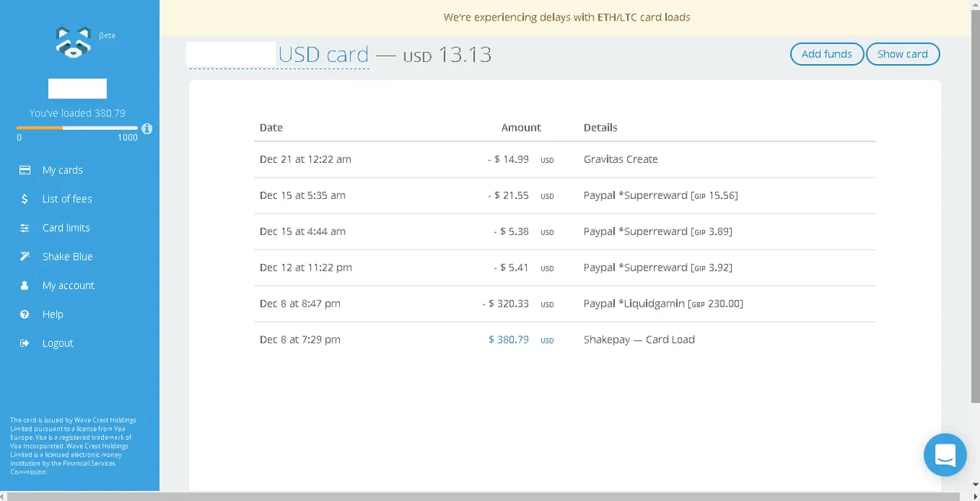Click the sliders icon beside Card limits

[24, 228]
